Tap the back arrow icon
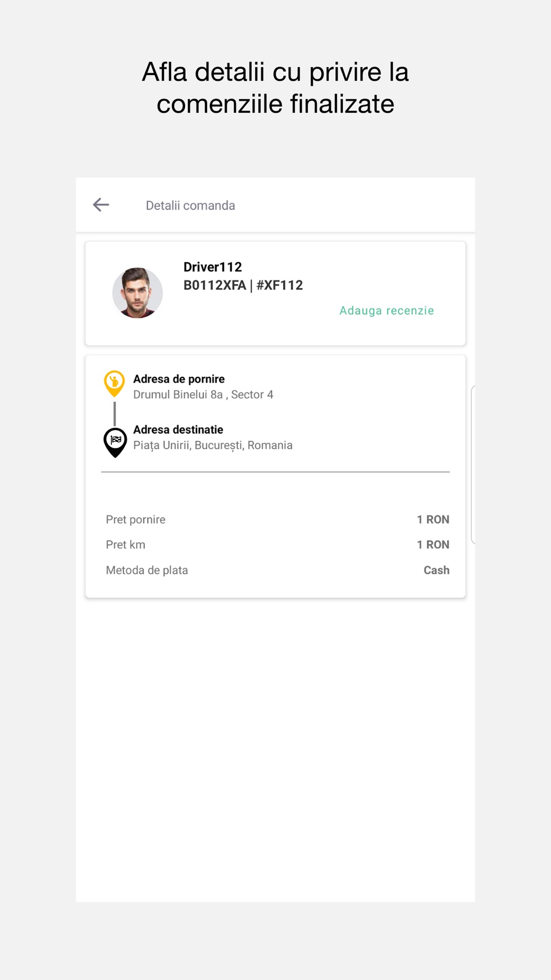This screenshot has width=551, height=980. click(x=101, y=205)
